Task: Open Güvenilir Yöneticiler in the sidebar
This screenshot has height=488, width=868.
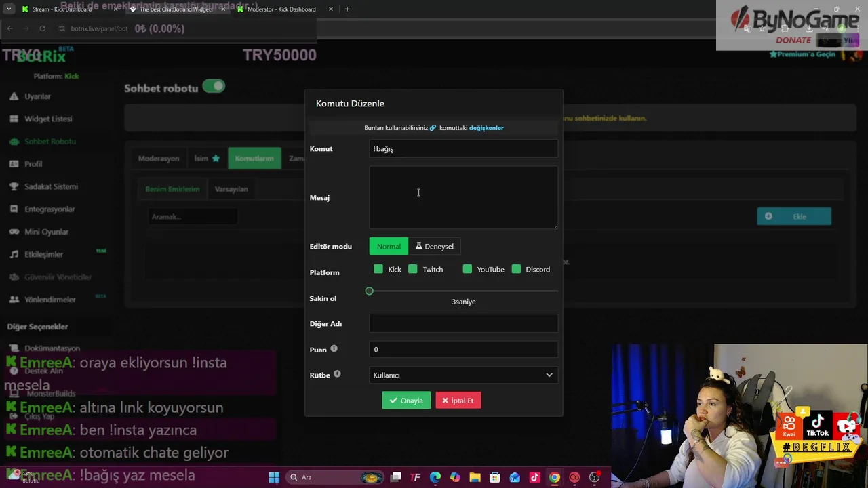Action: 58,277
